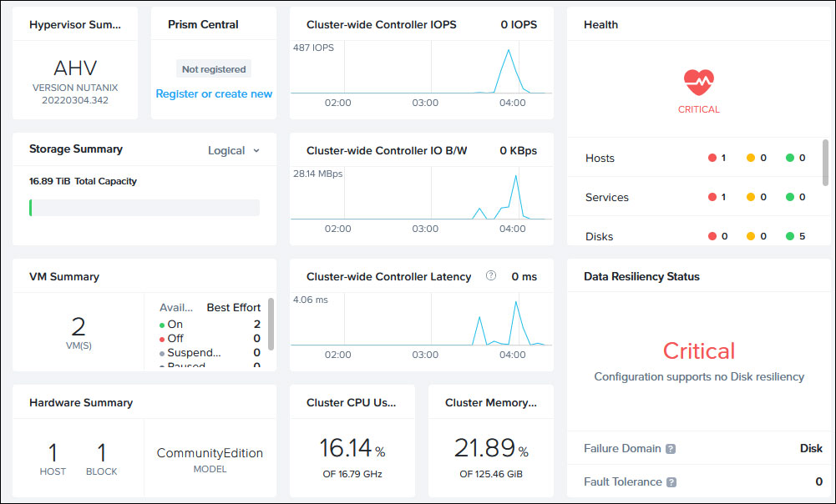Image resolution: width=836 pixels, height=504 pixels.
Task: Click the Controller Latency chart peak
Action: [x=515, y=302]
